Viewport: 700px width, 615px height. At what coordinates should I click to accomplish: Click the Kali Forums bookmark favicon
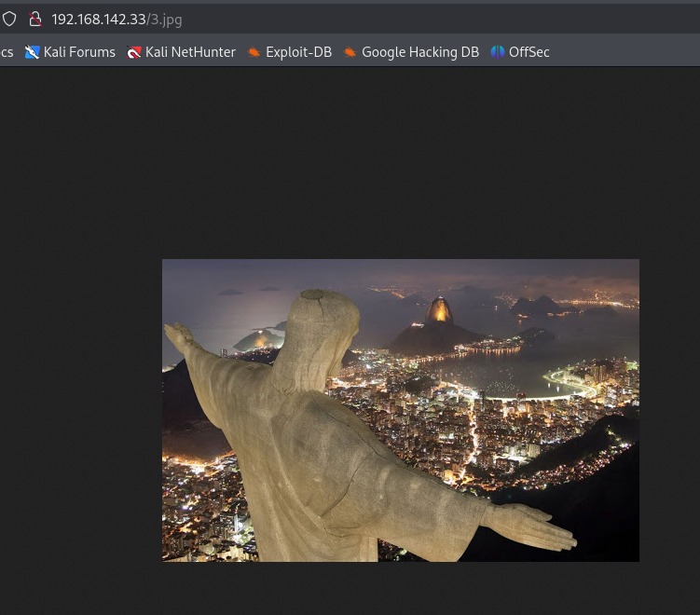click(x=32, y=52)
